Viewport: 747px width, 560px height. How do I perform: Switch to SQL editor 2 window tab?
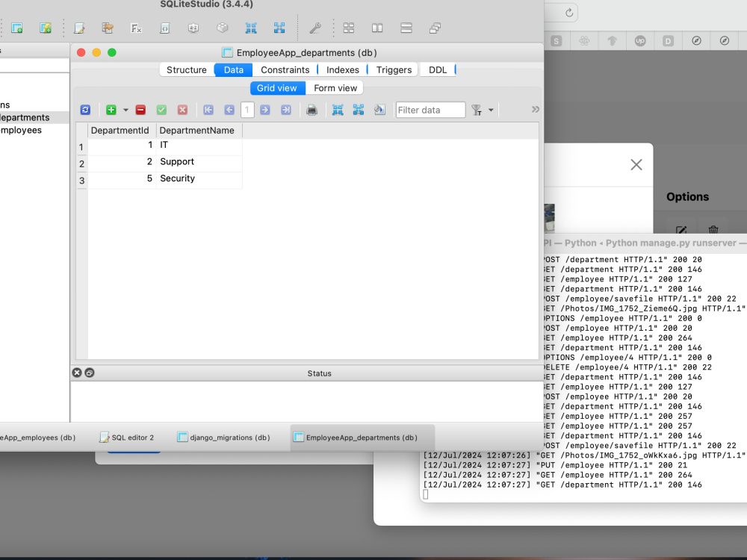[127, 437]
